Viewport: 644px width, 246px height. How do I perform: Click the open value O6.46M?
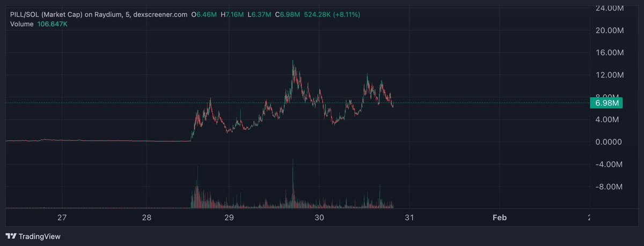[x=204, y=15]
